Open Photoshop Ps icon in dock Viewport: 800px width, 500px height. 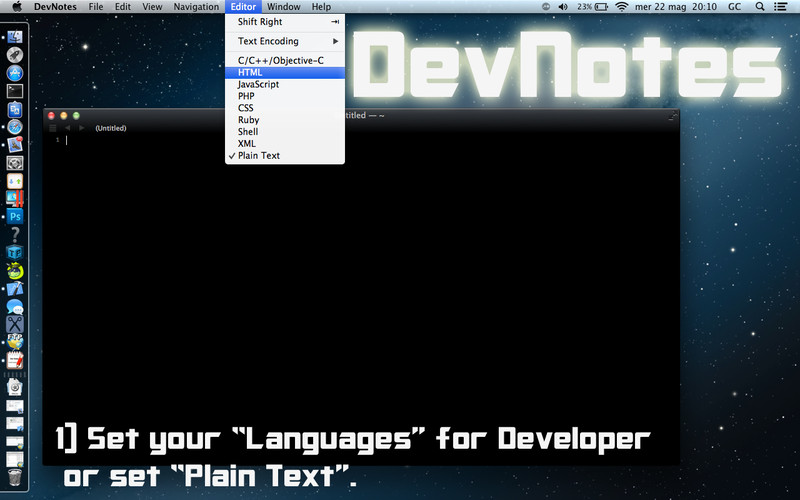tap(15, 217)
